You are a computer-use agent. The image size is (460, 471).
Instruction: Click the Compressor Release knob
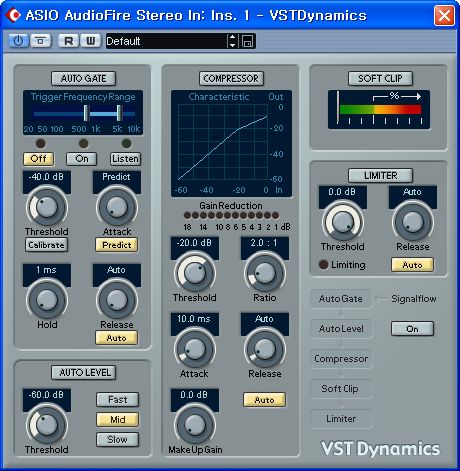(265, 349)
